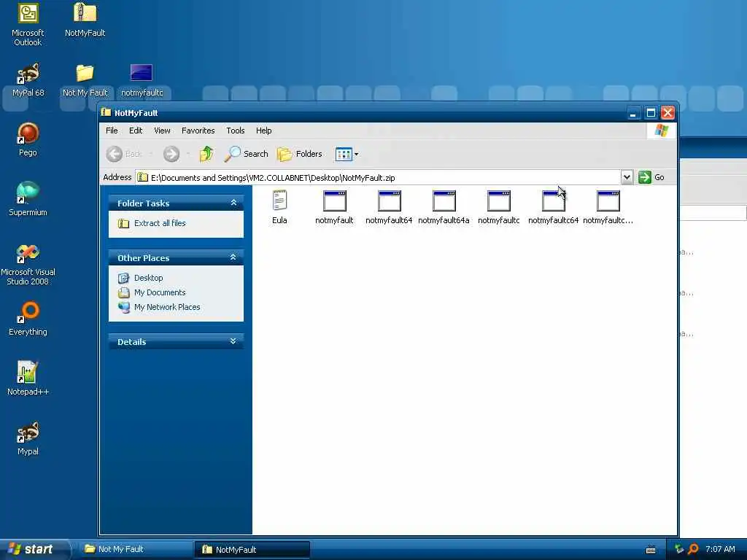This screenshot has height=560, width=747.
Task: Open the Eula text file icon
Action: click(279, 201)
